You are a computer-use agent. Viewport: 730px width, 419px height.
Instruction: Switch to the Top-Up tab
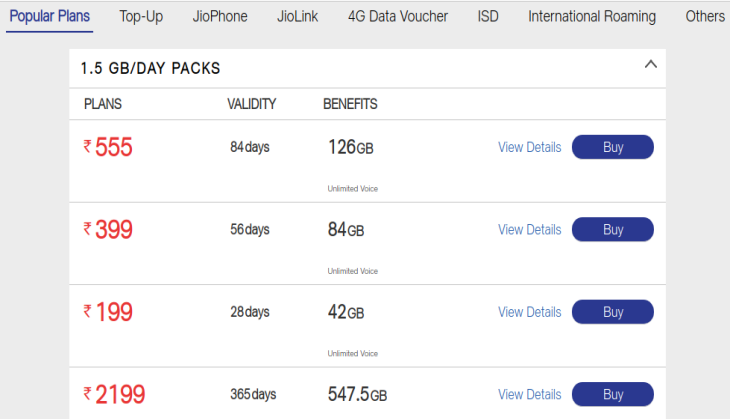141,17
